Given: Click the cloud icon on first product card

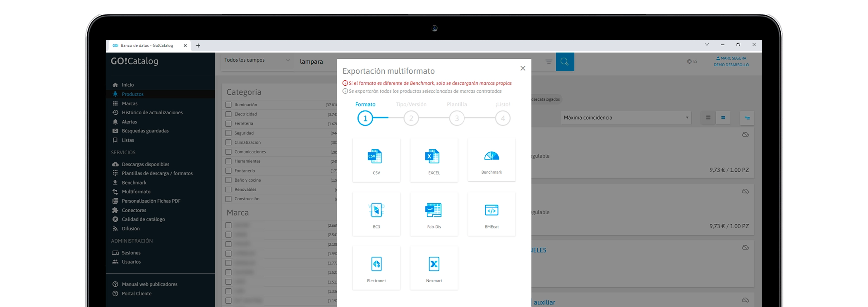Looking at the screenshot, I should click(745, 135).
